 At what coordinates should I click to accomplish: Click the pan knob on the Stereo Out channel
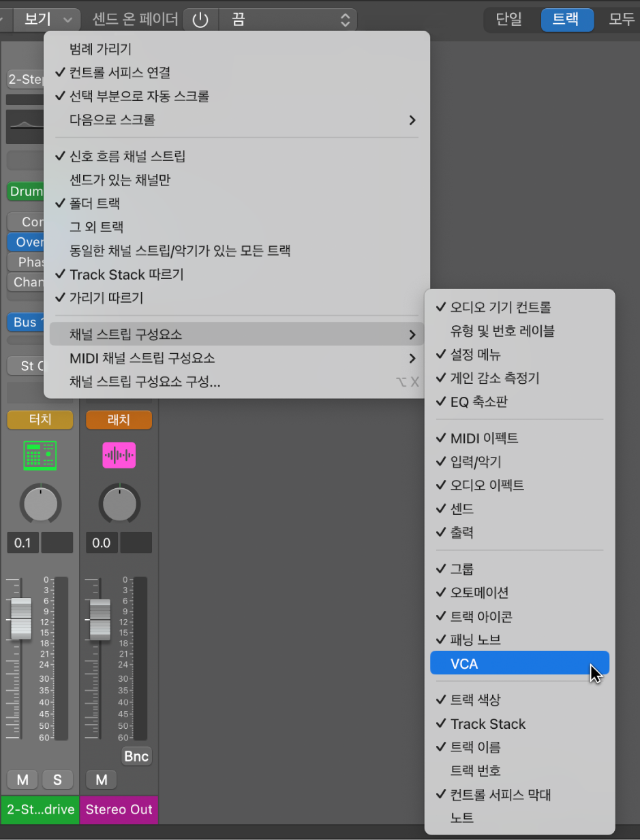click(x=119, y=503)
